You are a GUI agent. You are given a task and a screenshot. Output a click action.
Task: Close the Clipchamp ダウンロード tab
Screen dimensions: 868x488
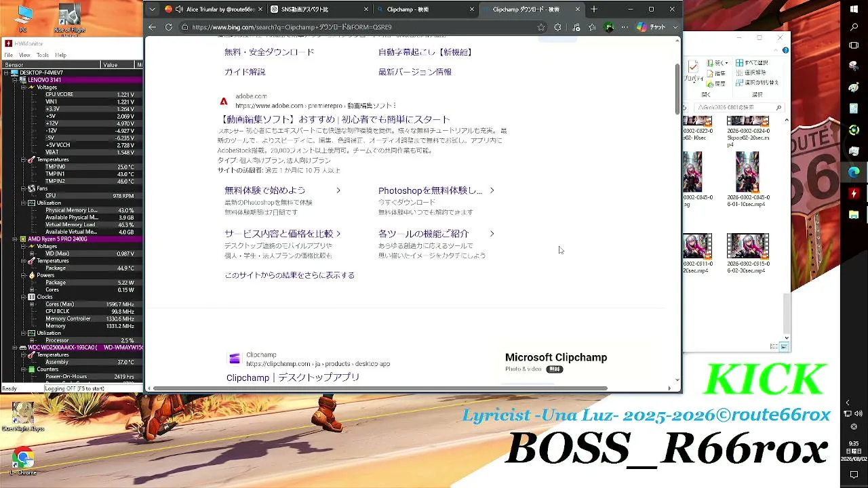[578, 9]
